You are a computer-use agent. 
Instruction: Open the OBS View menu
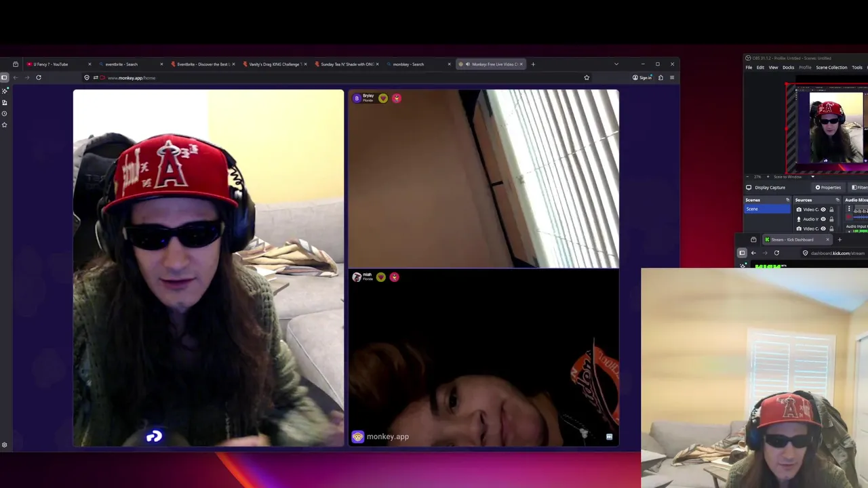tap(773, 68)
